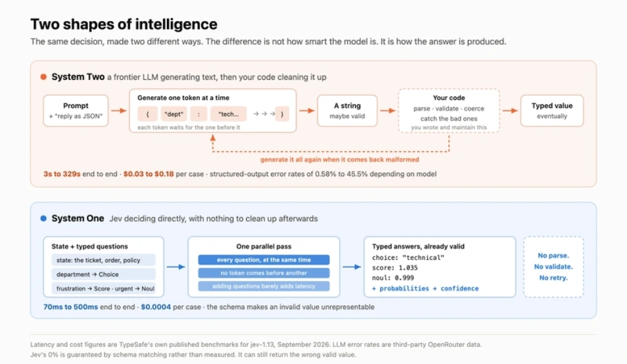The height and width of the screenshot is (364, 627).
Task: Click the blue arrow before One parallel pass
Action: (176, 266)
